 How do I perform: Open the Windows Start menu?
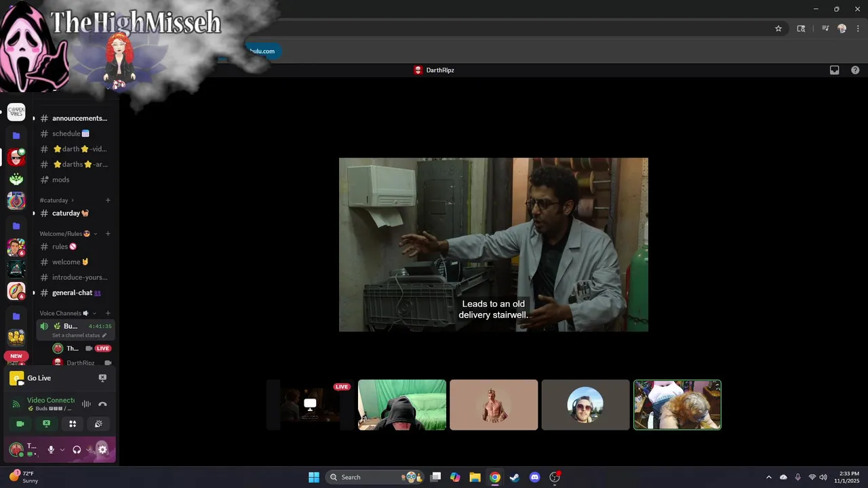click(x=314, y=477)
